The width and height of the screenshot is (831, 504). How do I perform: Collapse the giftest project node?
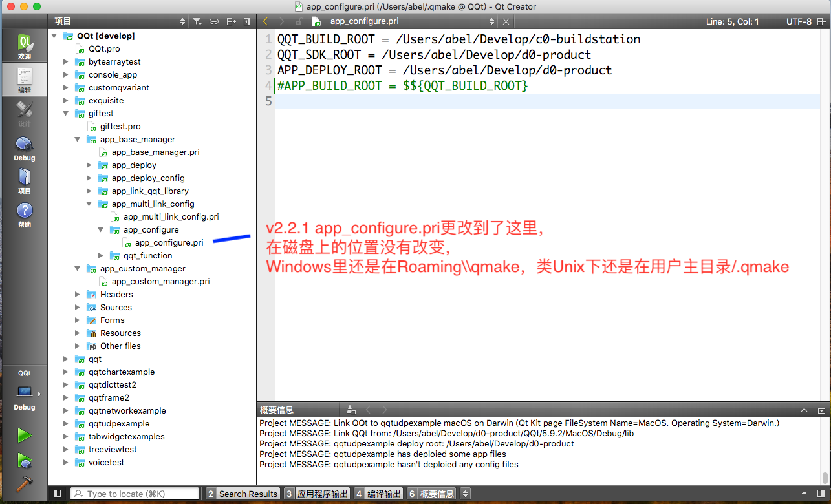(x=66, y=114)
